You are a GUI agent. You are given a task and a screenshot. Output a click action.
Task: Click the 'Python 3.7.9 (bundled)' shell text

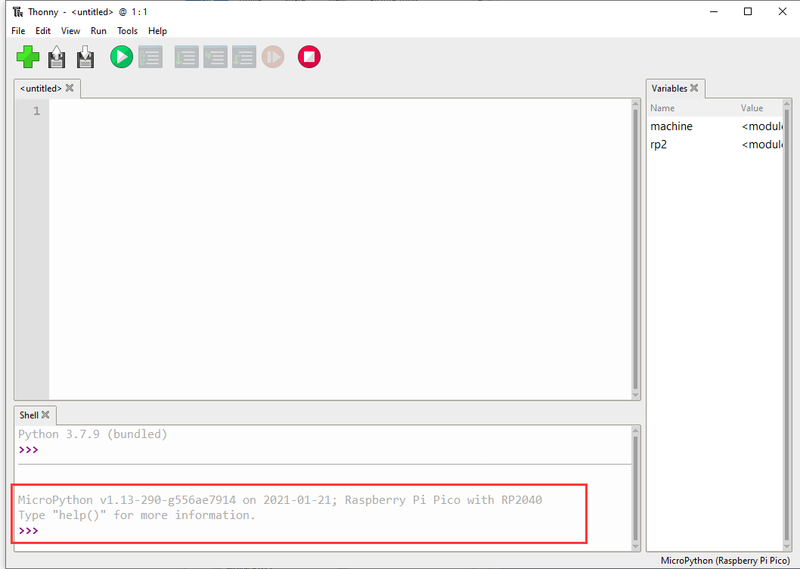[93, 434]
